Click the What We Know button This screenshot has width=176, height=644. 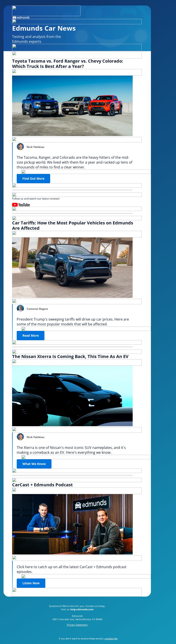[34, 464]
